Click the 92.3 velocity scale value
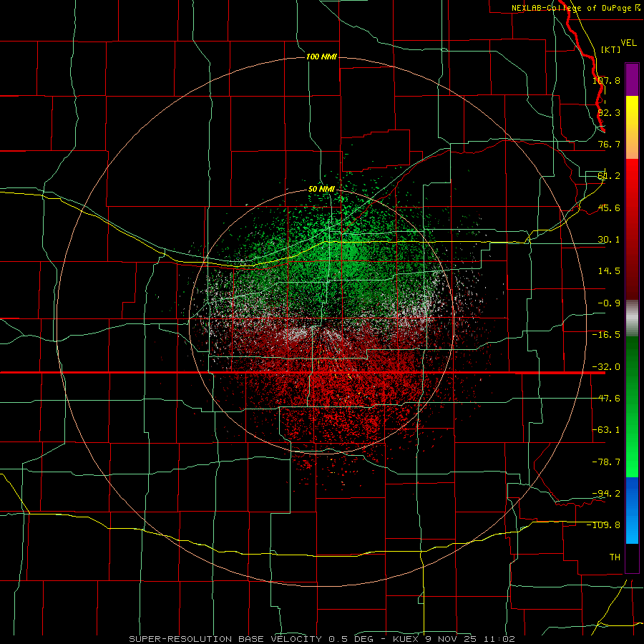Viewport: 644px width, 644px height. point(609,112)
